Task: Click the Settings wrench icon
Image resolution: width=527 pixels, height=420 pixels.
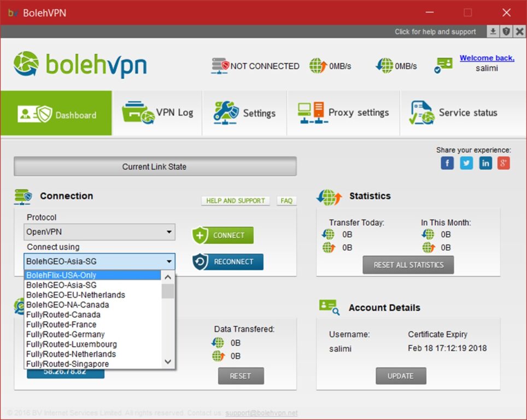Action: click(226, 112)
